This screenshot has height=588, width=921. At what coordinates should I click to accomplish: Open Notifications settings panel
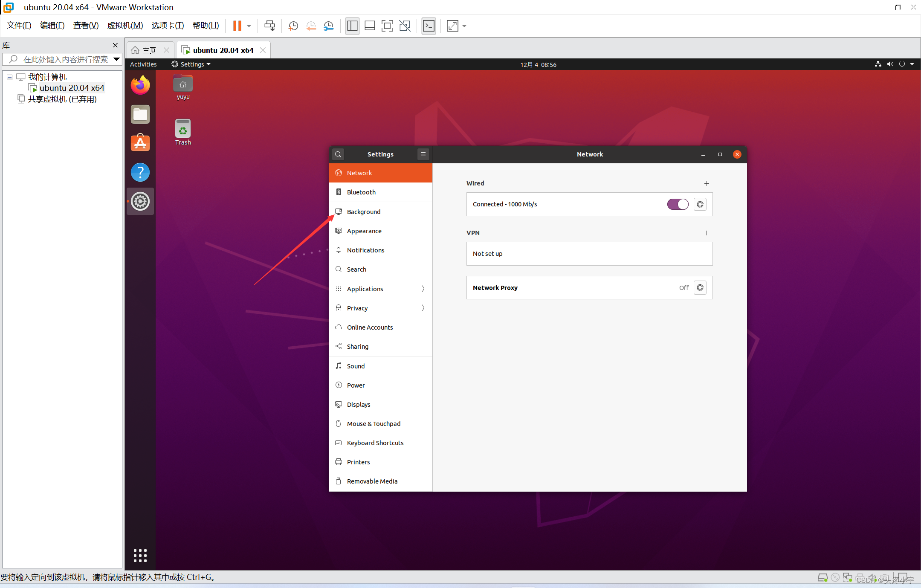pos(381,250)
